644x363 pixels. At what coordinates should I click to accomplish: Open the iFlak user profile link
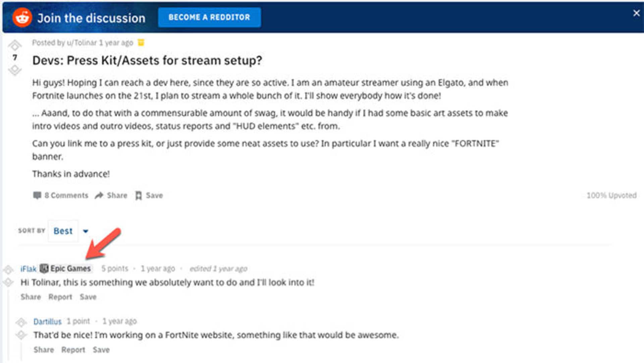[x=28, y=269]
